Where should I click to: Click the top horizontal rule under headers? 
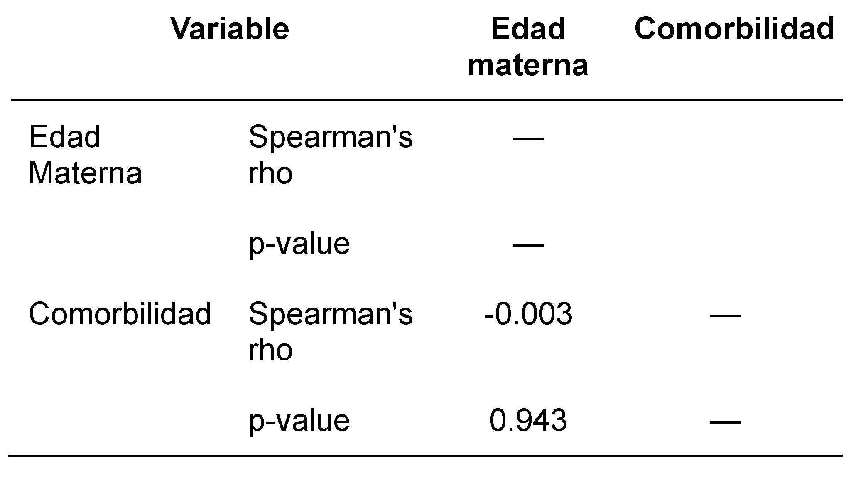pos(427,100)
